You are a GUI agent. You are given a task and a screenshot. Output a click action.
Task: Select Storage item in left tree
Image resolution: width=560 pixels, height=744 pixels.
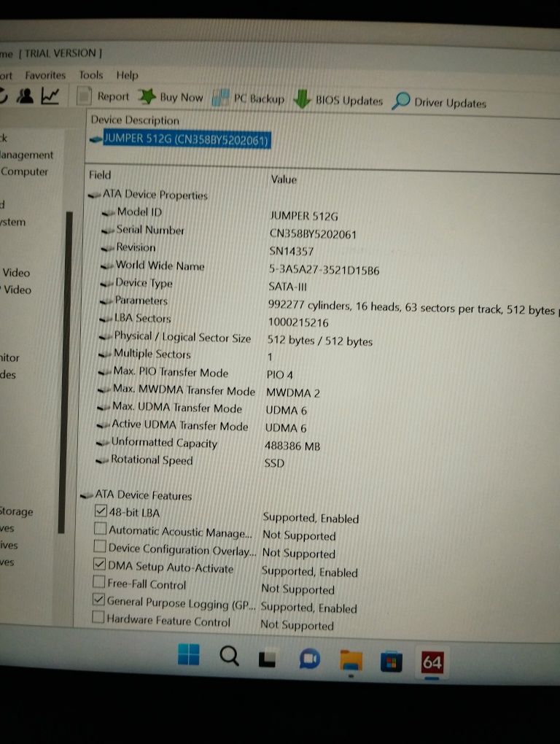[17, 511]
